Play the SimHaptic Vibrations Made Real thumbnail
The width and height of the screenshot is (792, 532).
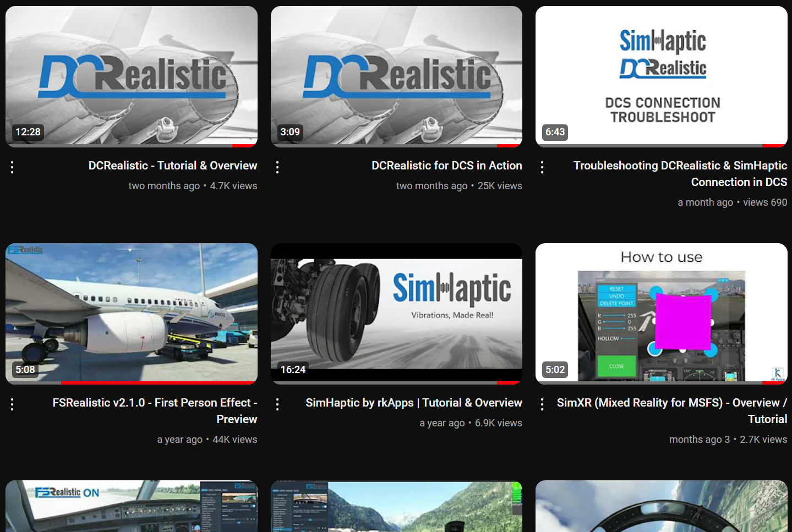click(x=396, y=312)
